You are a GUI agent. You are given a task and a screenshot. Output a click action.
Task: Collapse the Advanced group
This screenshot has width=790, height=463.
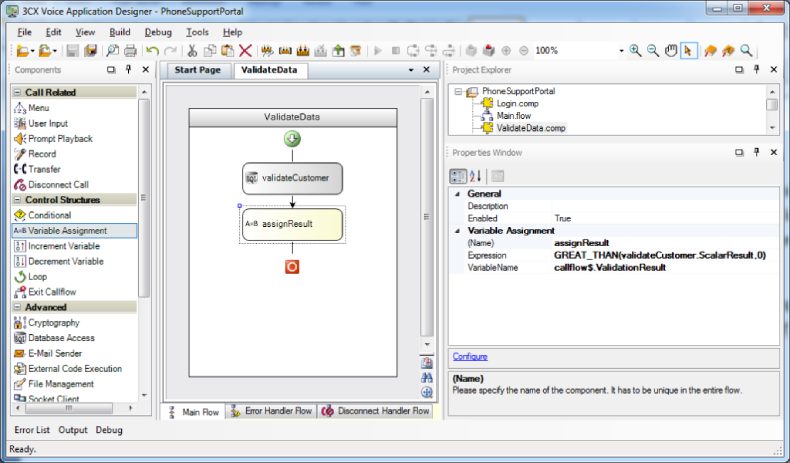[x=17, y=307]
